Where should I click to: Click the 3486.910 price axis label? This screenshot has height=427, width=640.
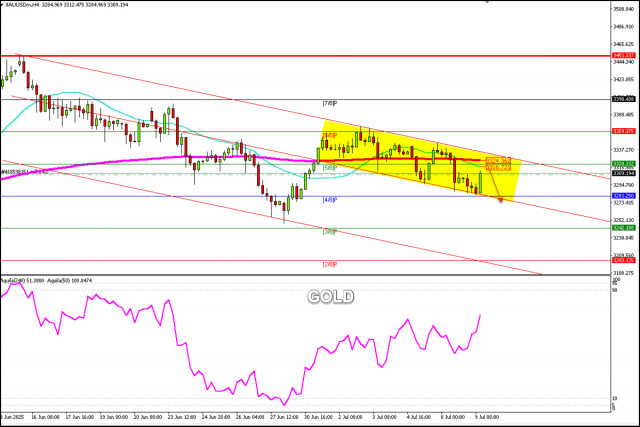click(624, 27)
